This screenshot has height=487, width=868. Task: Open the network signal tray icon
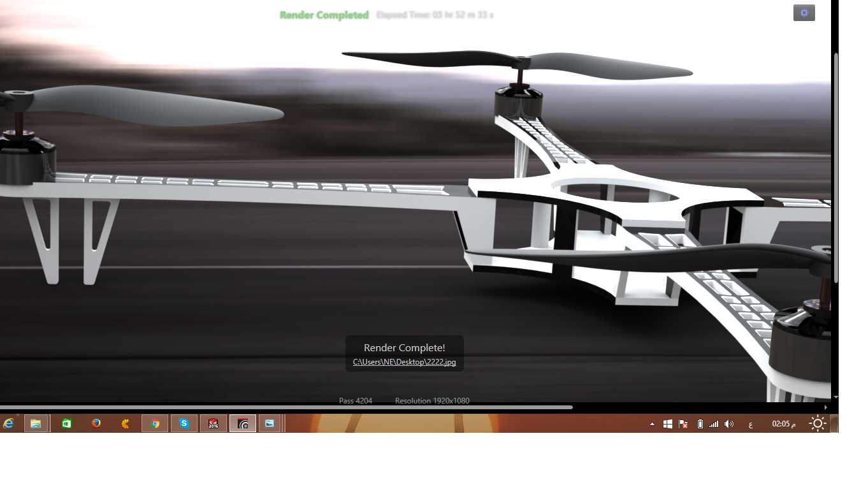(714, 424)
